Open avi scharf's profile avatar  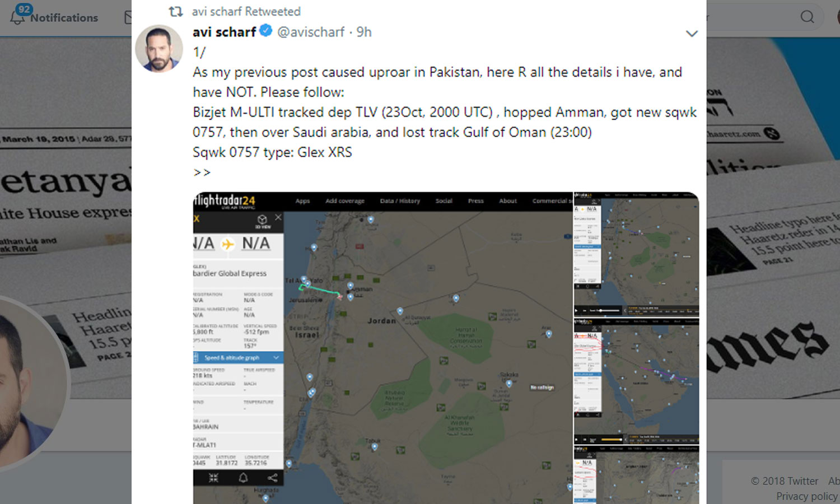[x=159, y=49]
